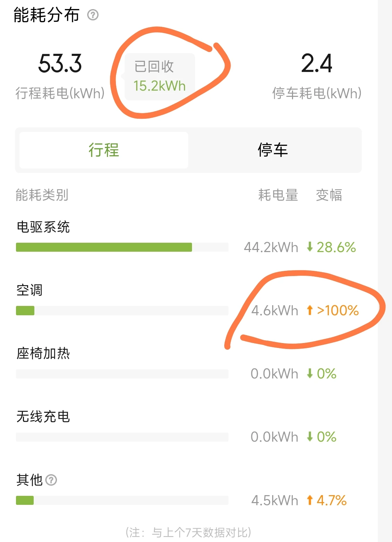392x542 pixels.
Task: Tap orange up arrow for 空调
Action: coord(310,310)
